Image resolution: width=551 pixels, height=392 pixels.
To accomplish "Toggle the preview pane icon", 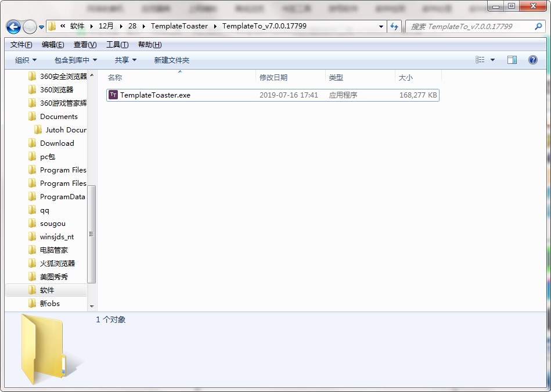I will [x=512, y=60].
